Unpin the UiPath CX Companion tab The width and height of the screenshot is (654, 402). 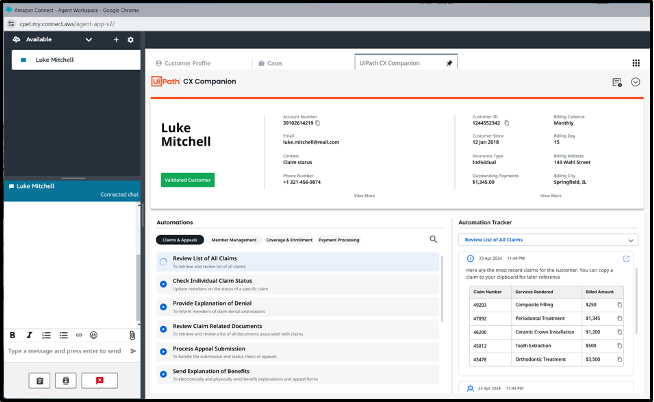pos(449,63)
